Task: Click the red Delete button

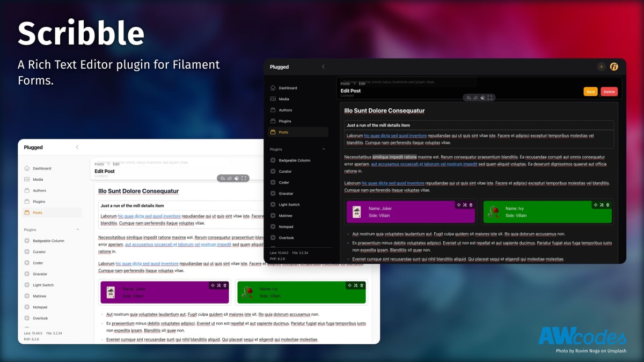Action: [609, 92]
